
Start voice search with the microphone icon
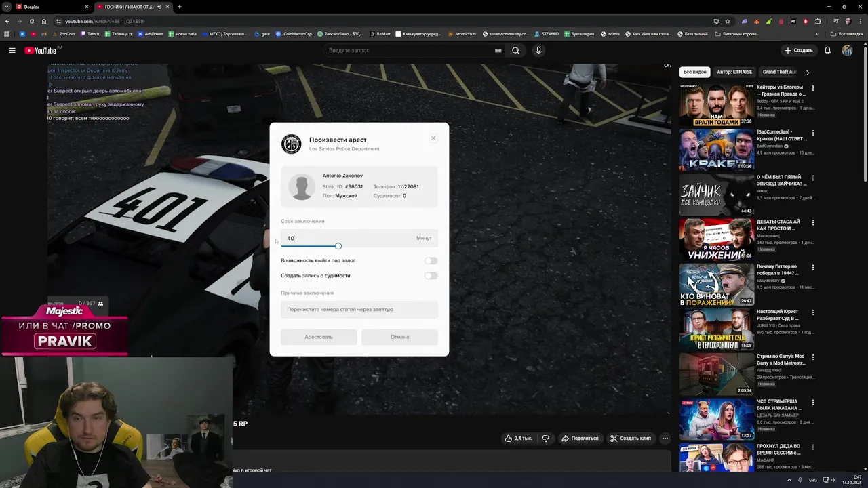(x=538, y=50)
